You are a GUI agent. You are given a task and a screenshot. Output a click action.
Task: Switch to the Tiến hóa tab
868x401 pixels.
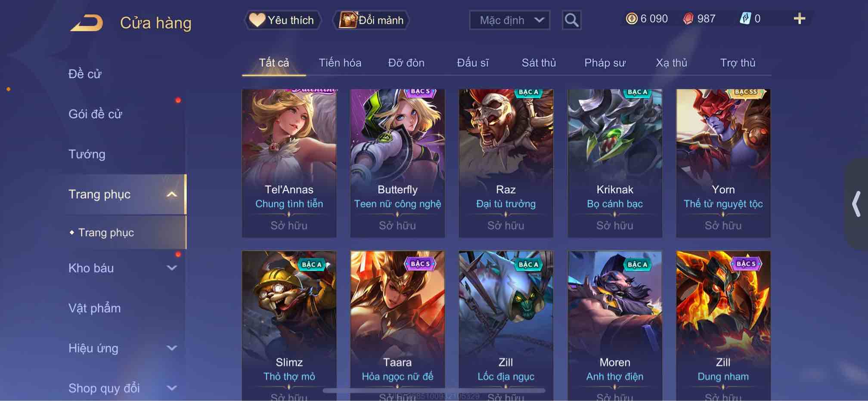point(340,63)
